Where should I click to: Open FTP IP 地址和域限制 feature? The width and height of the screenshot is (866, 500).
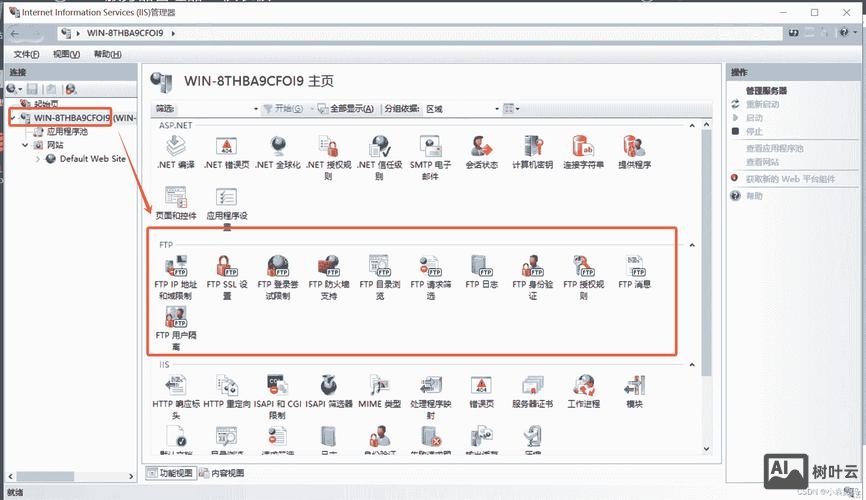tap(176, 277)
